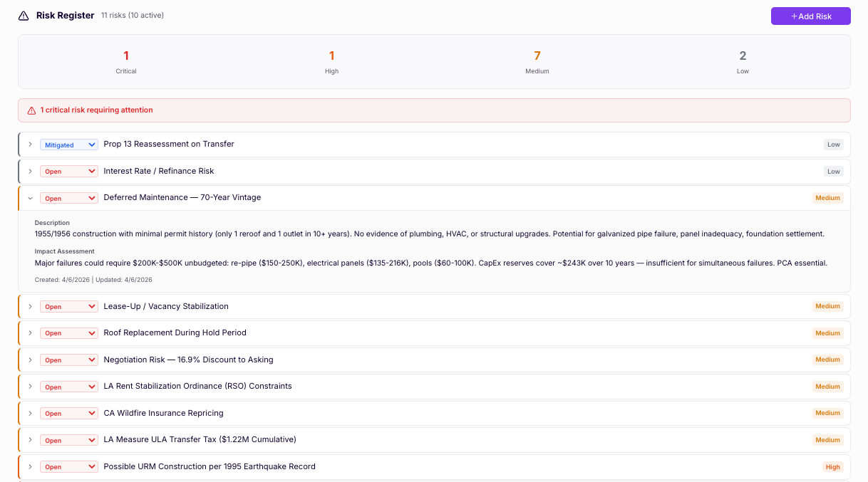Open status dropdown for LA Rent Stabilization Ordinance
Image resolution: width=868 pixels, height=482 pixels.
pos(68,387)
